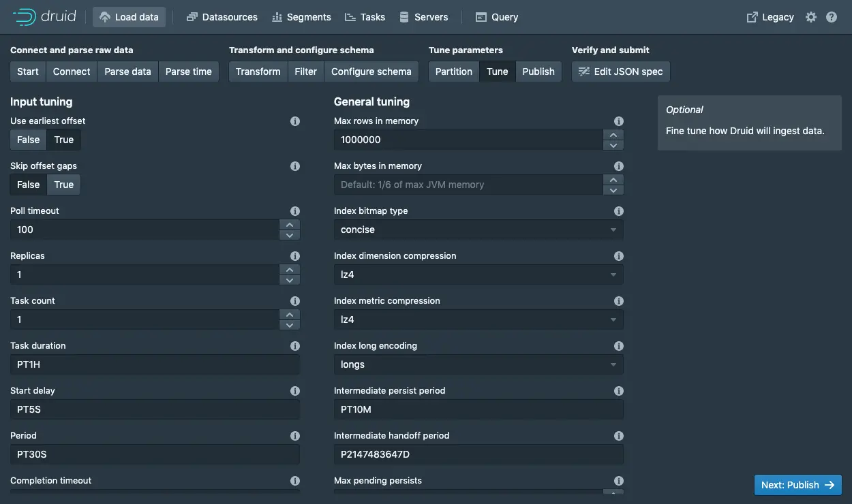This screenshot has height=504, width=852.
Task: Switch to the Partition step
Action: point(453,72)
